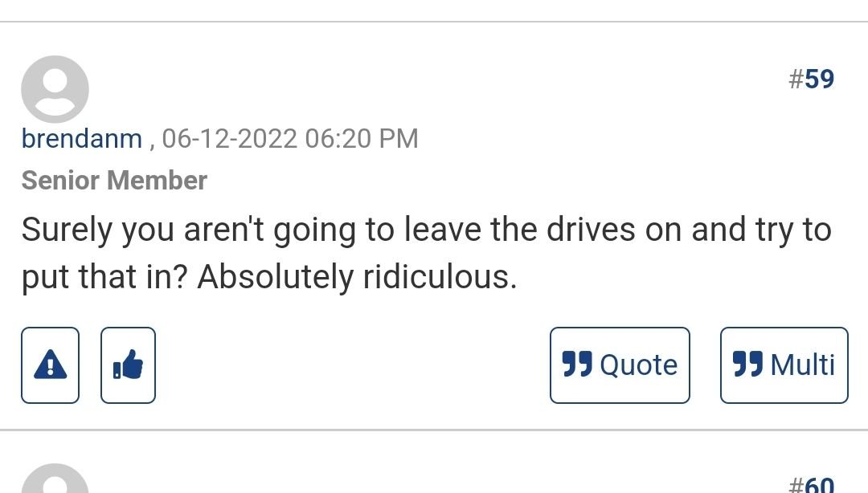The height and width of the screenshot is (493, 868).
Task: Click the Senior Member rank label
Action: click(x=114, y=181)
